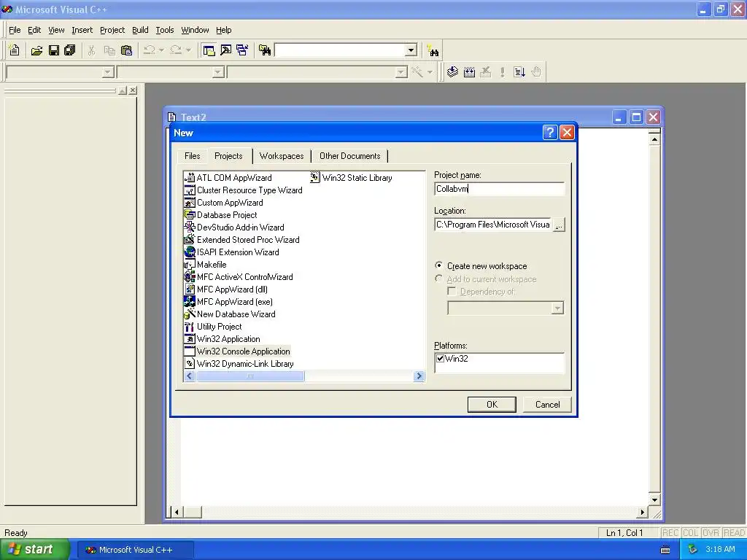Select Create new workspace radio button
This screenshot has width=747, height=560.
click(x=438, y=265)
